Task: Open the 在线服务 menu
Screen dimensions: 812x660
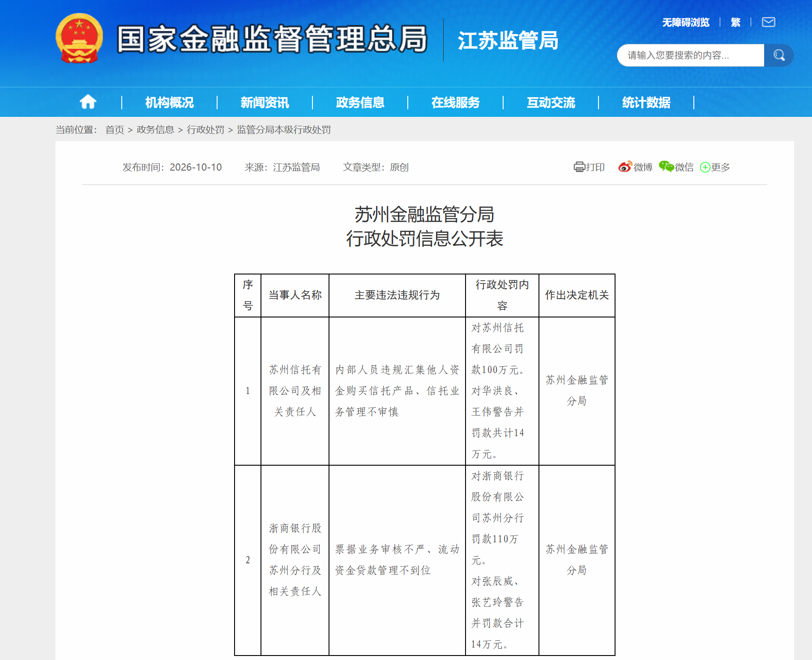Action: (455, 103)
